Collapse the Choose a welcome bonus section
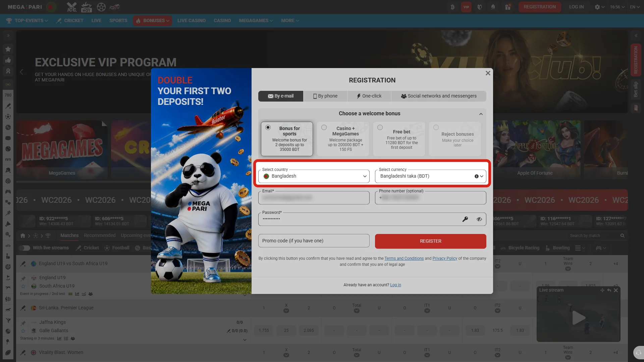Viewport: 644px width, 362px height. pos(481,114)
